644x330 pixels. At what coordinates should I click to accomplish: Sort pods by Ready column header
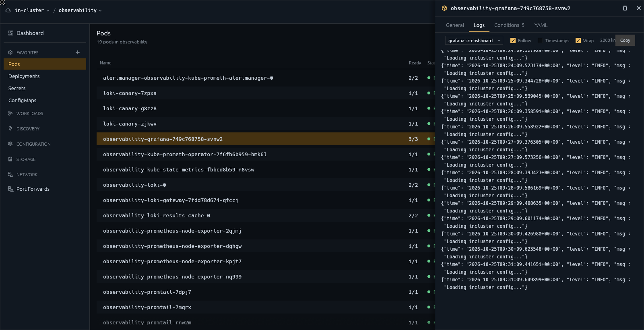[415, 63]
